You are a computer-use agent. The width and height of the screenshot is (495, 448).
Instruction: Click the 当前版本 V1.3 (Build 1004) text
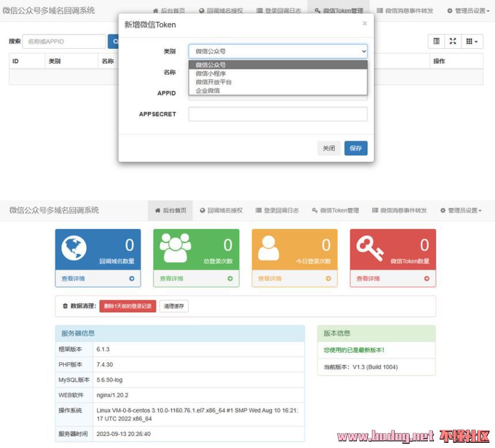360,367
